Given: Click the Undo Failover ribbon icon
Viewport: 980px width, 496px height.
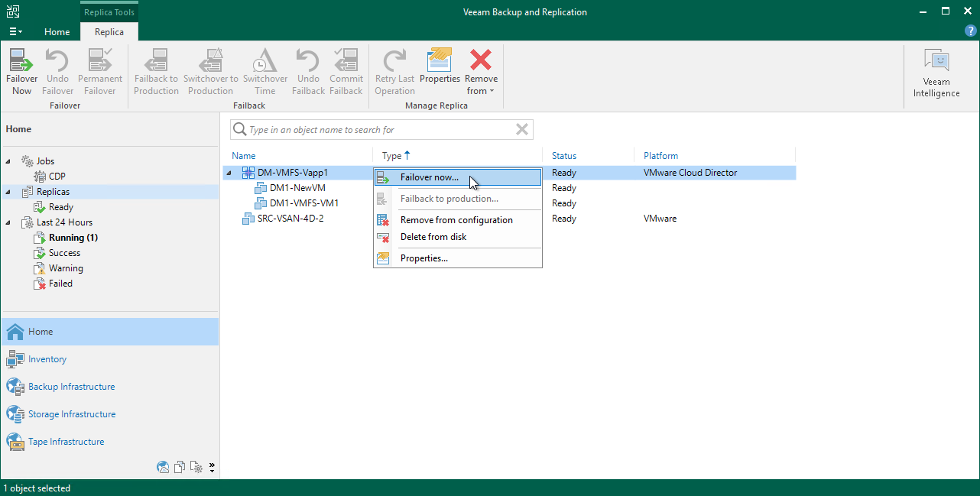Looking at the screenshot, I should 57,71.
